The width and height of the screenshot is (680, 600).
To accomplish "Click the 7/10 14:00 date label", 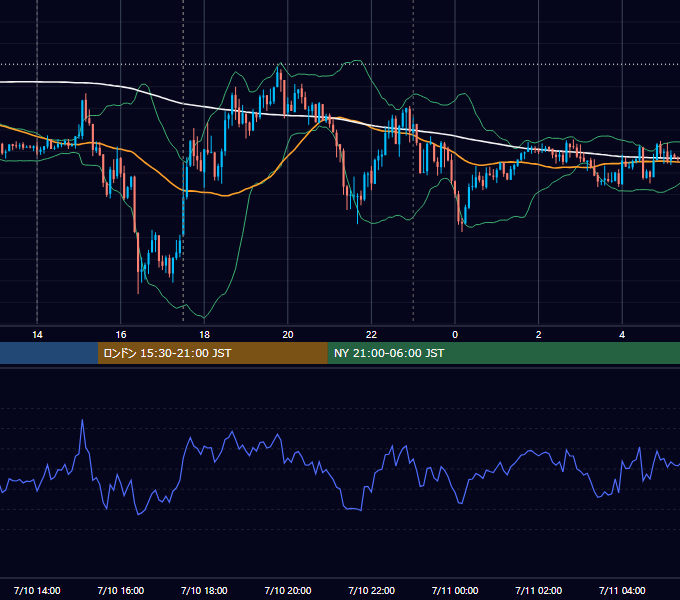I will click(x=37, y=590).
